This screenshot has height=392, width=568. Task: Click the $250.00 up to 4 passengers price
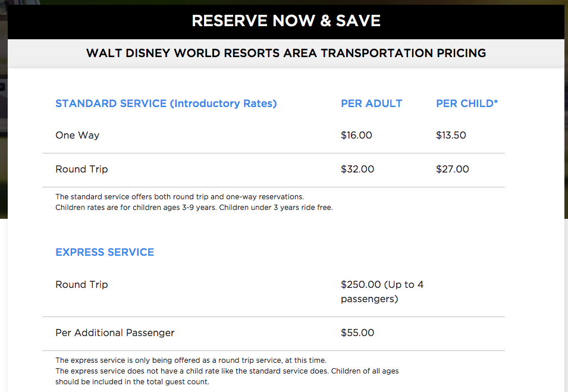point(382,291)
